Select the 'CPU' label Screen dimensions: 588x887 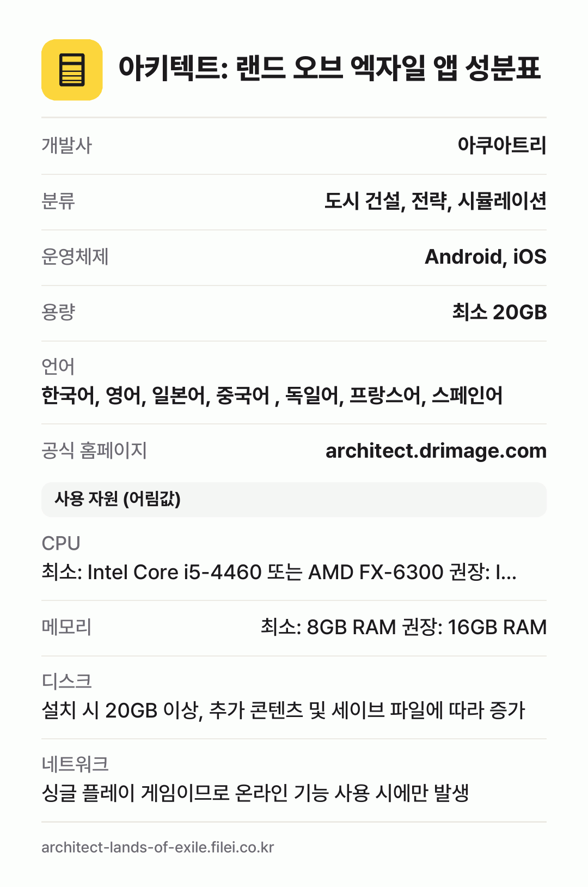click(61, 543)
